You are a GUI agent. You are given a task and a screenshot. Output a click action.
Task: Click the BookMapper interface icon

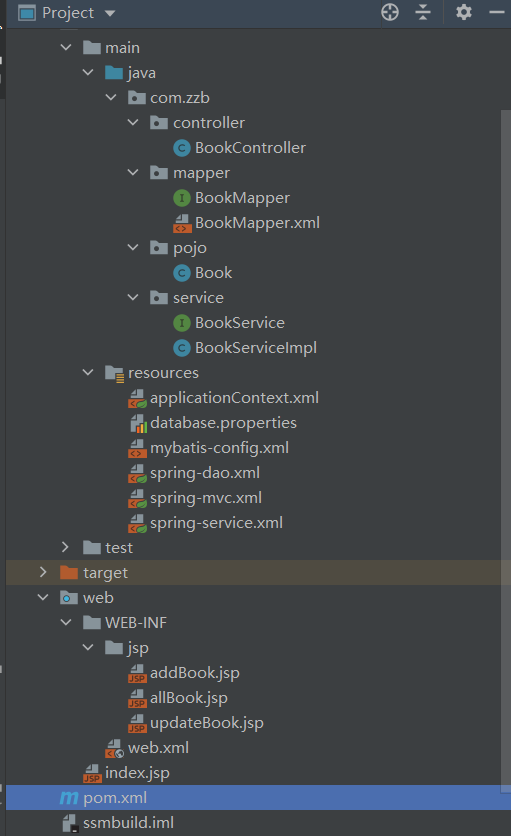(182, 198)
